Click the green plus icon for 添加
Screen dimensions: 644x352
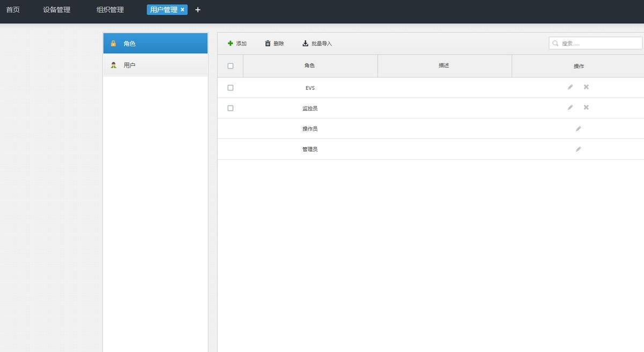(231, 44)
